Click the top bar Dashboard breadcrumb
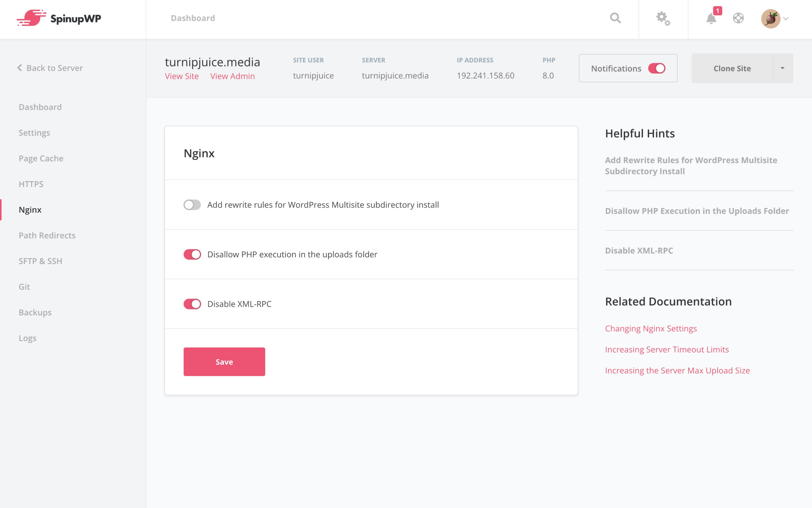Screen dimensions: 812x508 click(193, 18)
